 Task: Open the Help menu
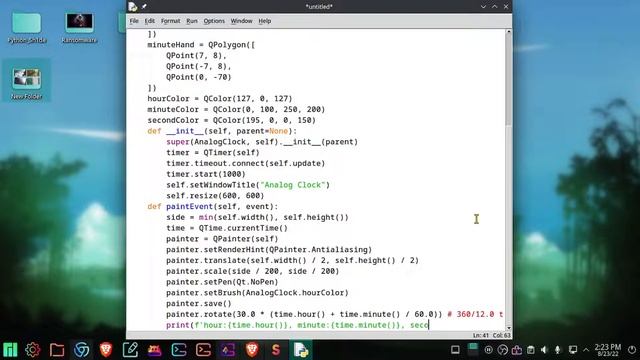264,21
